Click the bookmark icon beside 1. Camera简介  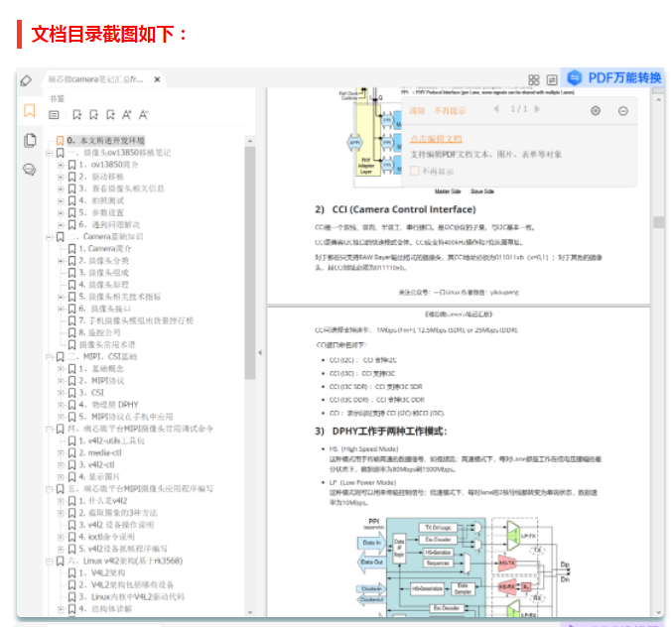(x=72, y=248)
